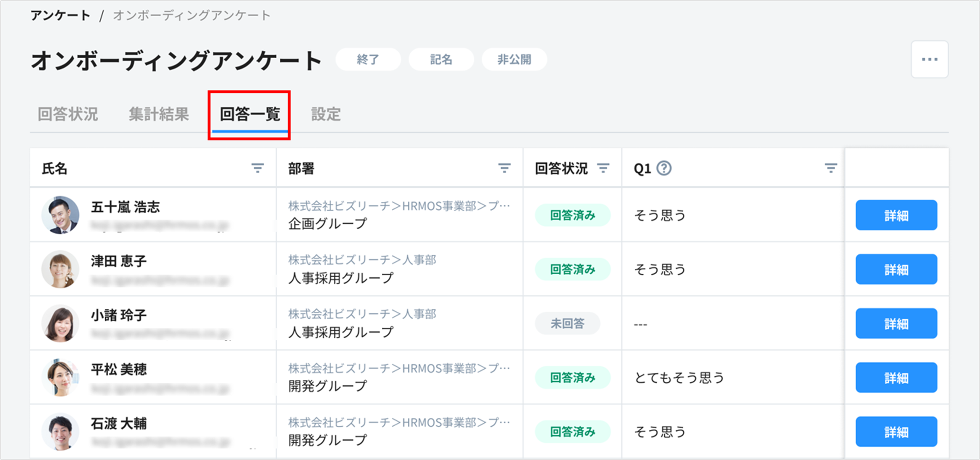Open the Q1 column filter

click(830, 168)
